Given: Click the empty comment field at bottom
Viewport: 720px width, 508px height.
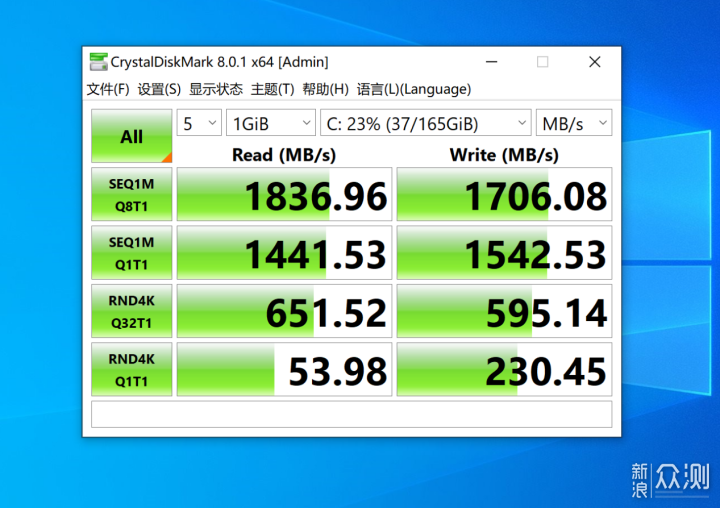Looking at the screenshot, I should click(x=351, y=414).
